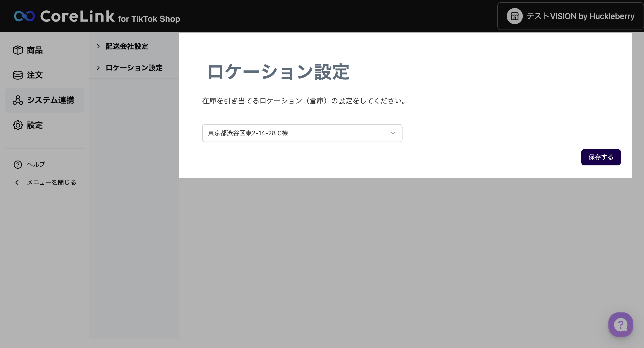Click the 設定 gear icon
The width and height of the screenshot is (644, 348).
point(18,125)
